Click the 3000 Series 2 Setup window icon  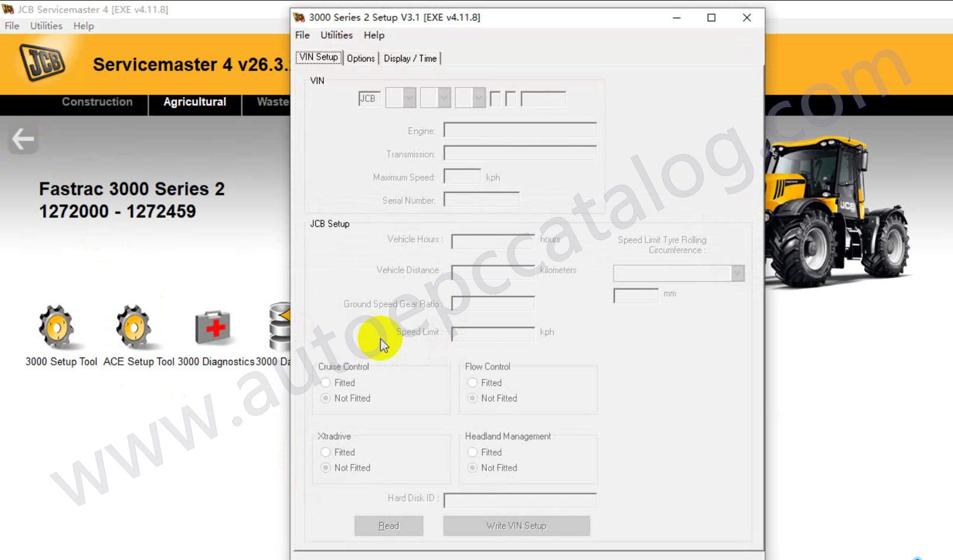[300, 17]
